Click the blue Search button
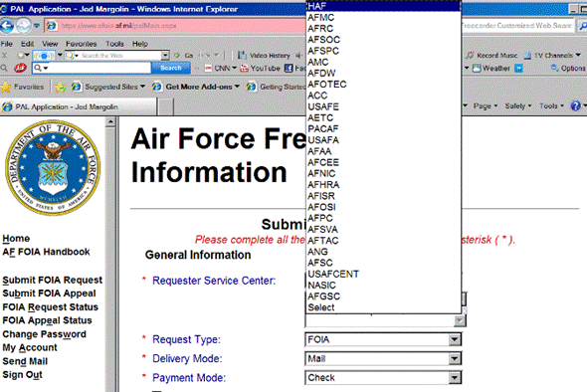587x392 pixels. tap(171, 68)
